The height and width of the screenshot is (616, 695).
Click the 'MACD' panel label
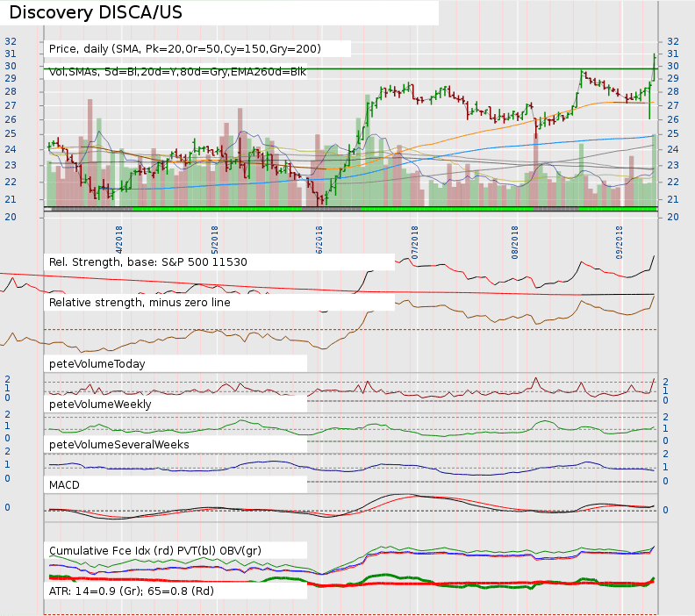click(x=64, y=485)
